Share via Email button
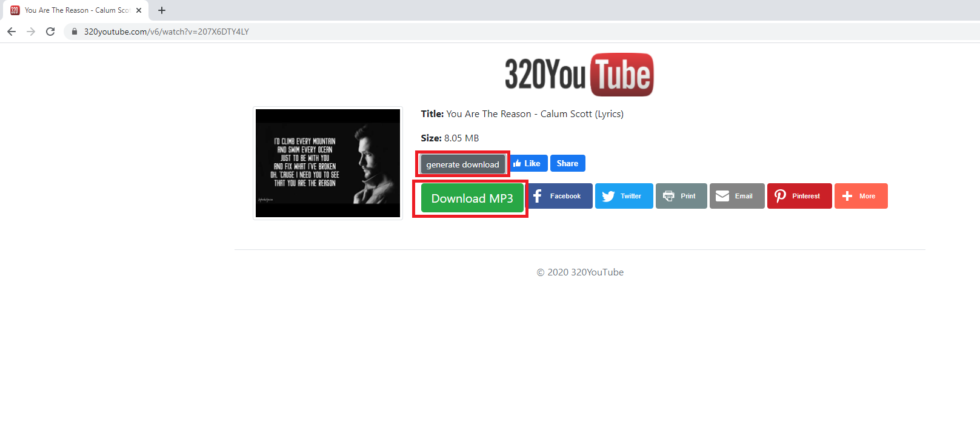 (x=737, y=196)
